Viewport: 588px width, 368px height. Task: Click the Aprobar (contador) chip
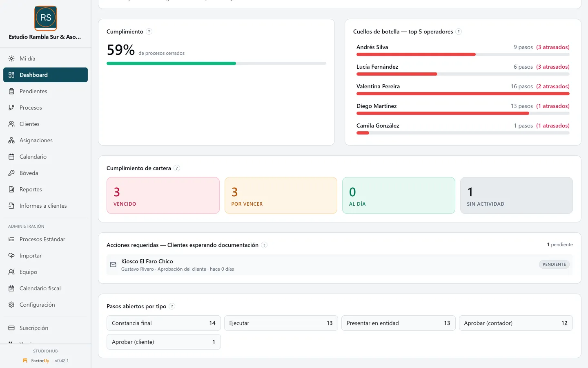(516, 323)
